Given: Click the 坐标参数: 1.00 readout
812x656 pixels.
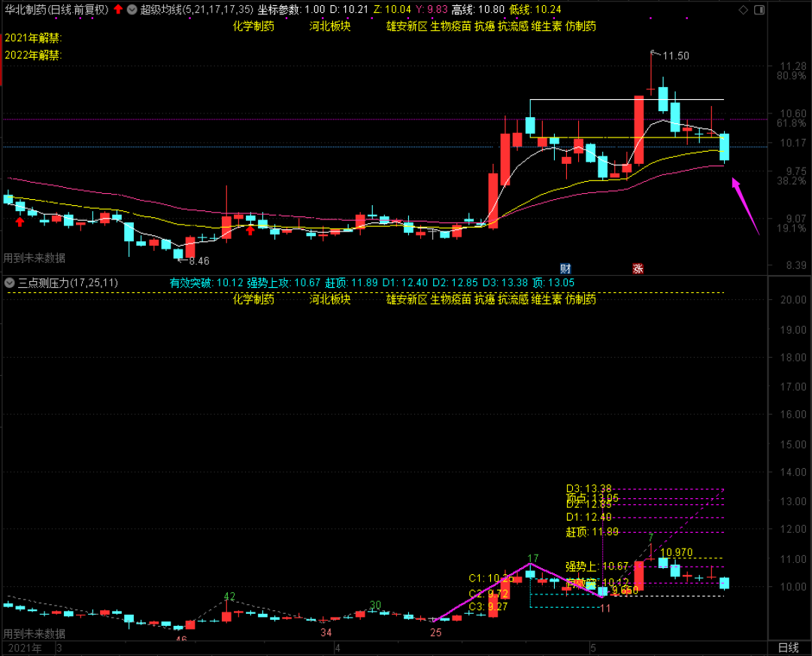Looking at the screenshot, I should [291, 9].
